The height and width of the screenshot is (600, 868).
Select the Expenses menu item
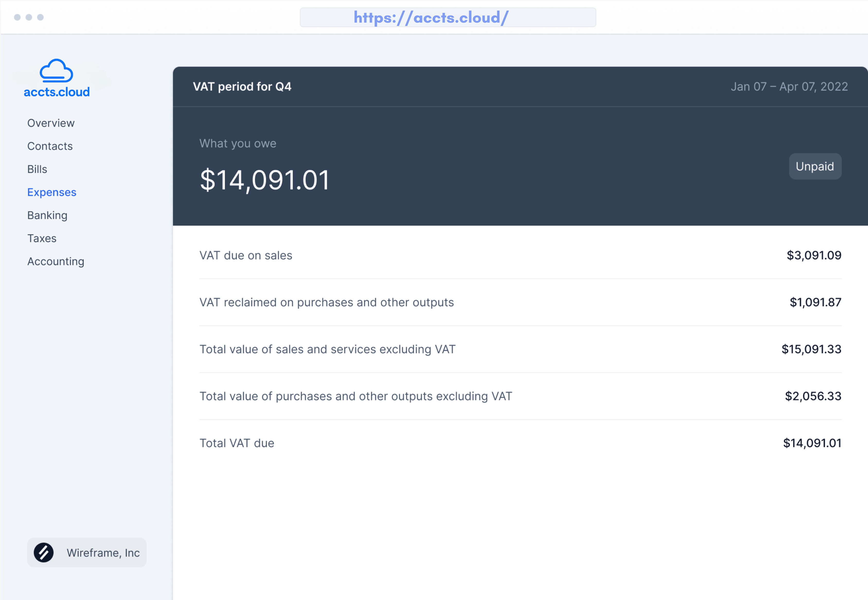[x=51, y=192]
